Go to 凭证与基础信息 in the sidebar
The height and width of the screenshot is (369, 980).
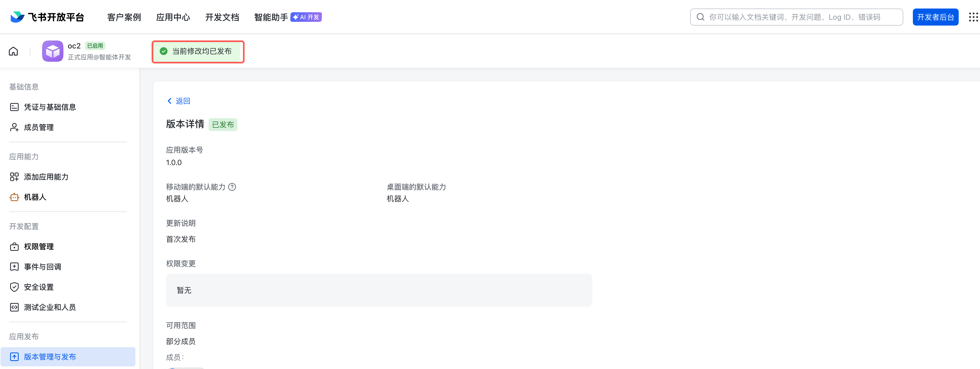(50, 107)
